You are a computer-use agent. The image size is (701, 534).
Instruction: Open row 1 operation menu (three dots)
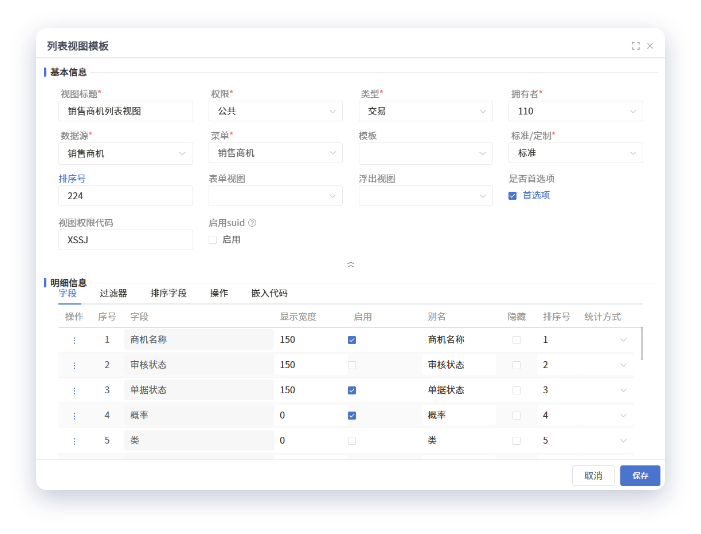click(x=74, y=340)
